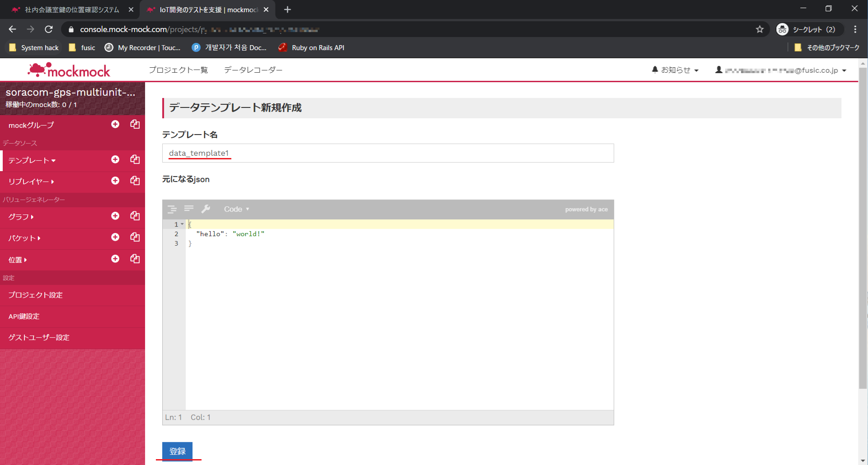
Task: Bookmark this page with the star icon
Action: click(x=760, y=29)
